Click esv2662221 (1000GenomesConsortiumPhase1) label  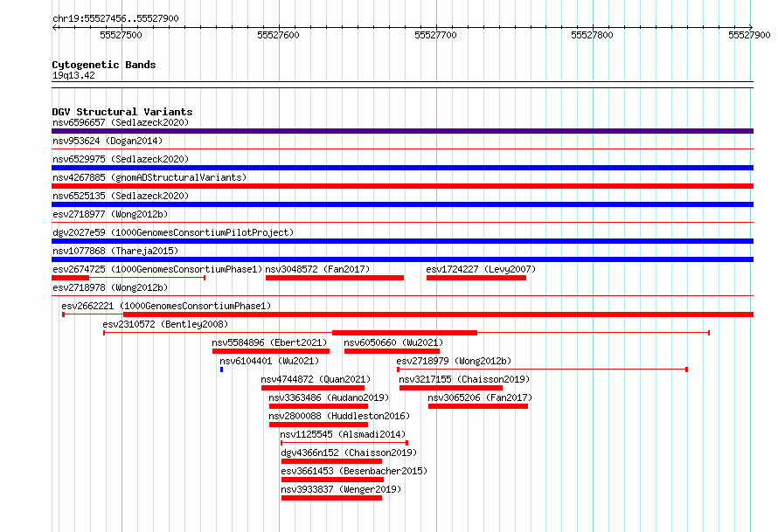[x=166, y=306]
